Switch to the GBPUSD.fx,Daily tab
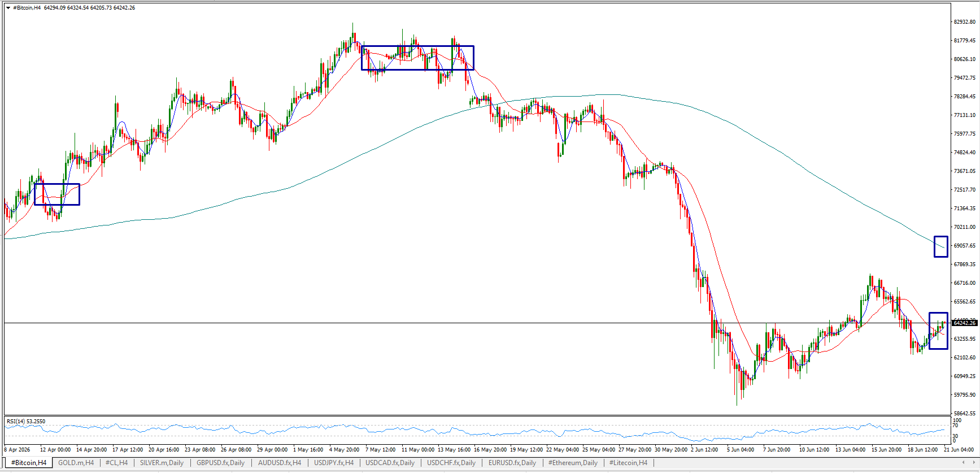The image size is (980, 473). 220,463
